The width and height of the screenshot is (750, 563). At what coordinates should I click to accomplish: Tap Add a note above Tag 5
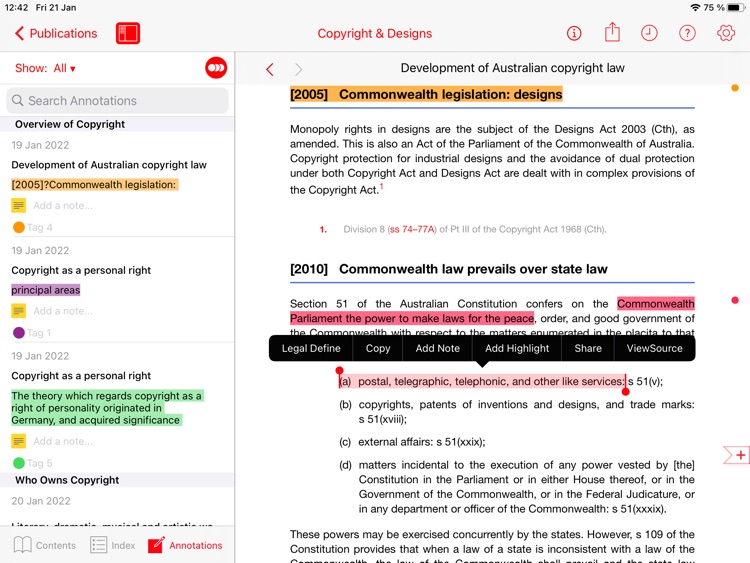pos(63,441)
